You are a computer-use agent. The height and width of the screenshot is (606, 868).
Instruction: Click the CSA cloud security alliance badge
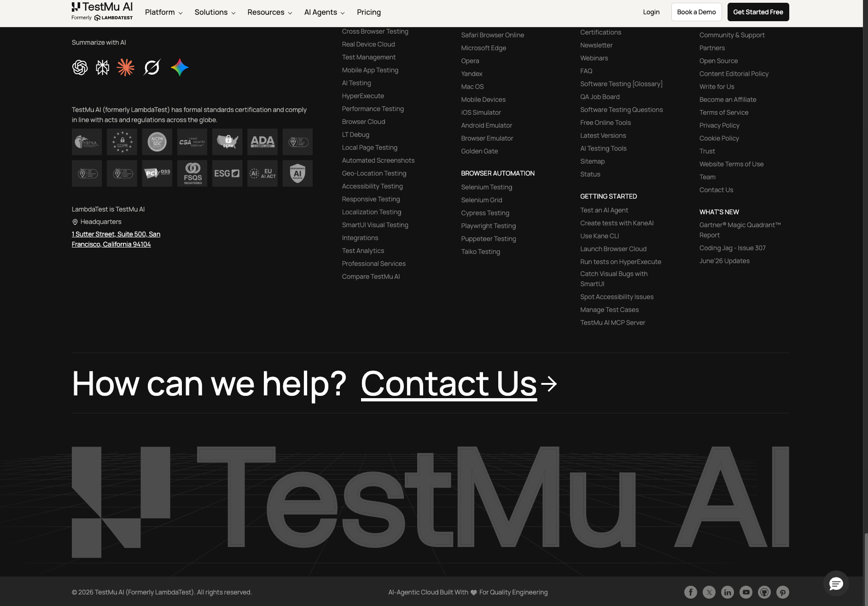[192, 142]
